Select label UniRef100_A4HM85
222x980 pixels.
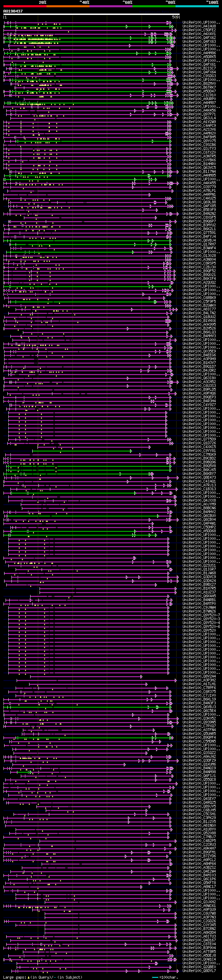(199, 175)
